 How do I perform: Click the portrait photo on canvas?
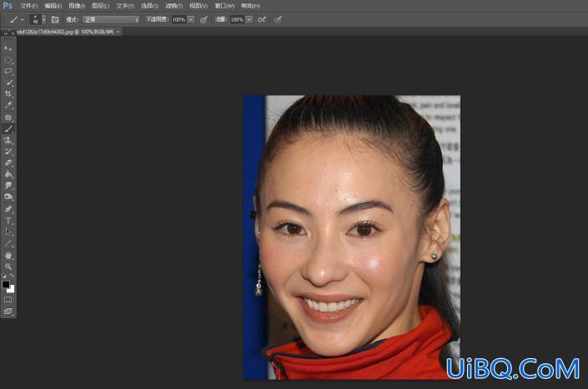[352, 237]
